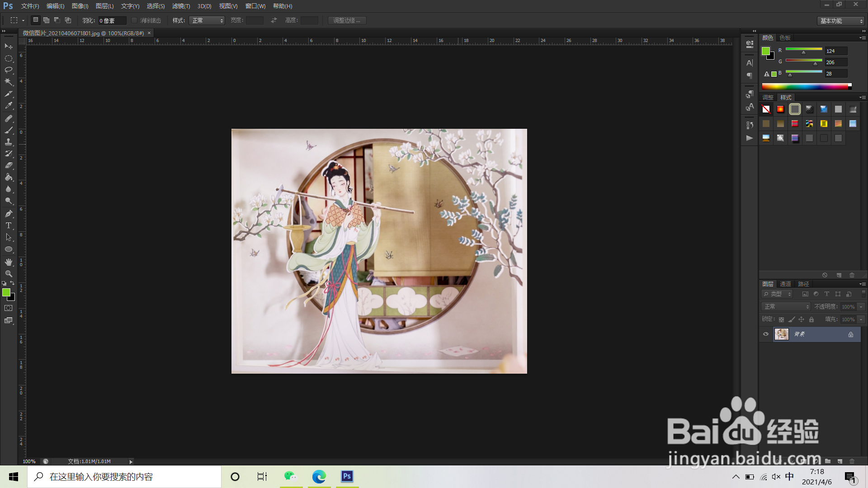Screen dimensions: 868x488
Task: Switch to the 通道 channels tab
Action: tap(785, 284)
